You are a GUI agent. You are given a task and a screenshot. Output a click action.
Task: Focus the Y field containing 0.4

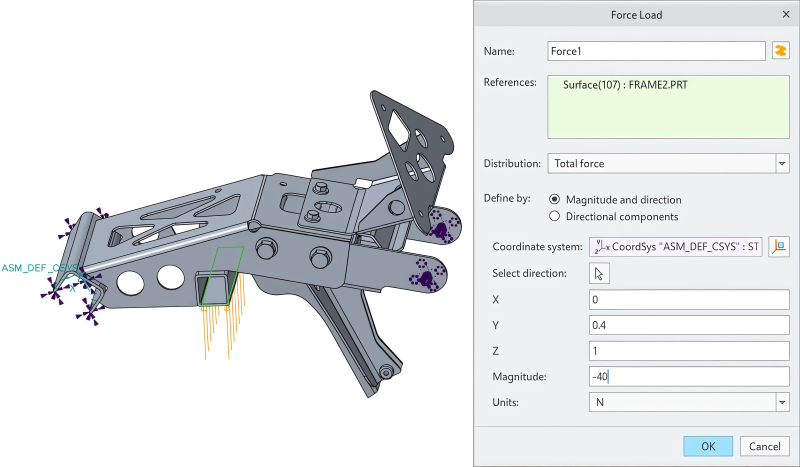point(689,325)
